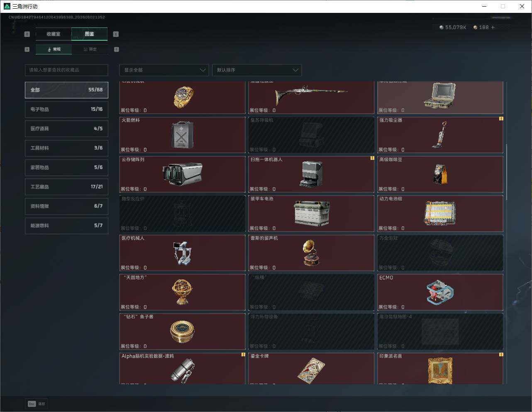Click 展位等级: 0 under 火箭燃料
Image resolution: width=532 pixels, height=412 pixels.
(134, 150)
